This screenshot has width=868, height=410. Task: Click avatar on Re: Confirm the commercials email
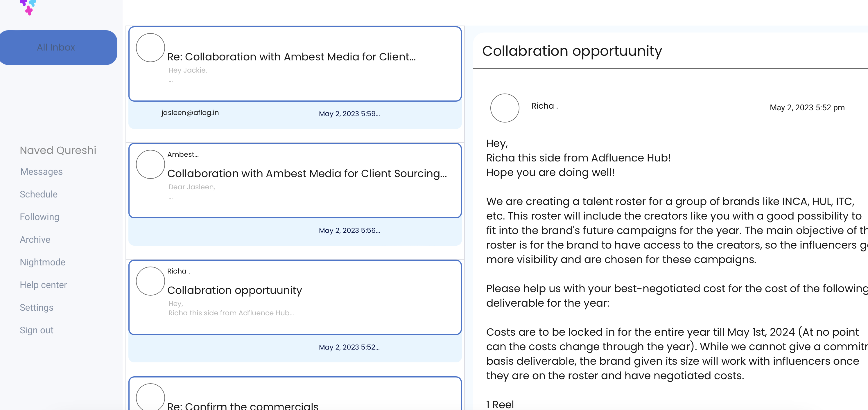coord(150,398)
